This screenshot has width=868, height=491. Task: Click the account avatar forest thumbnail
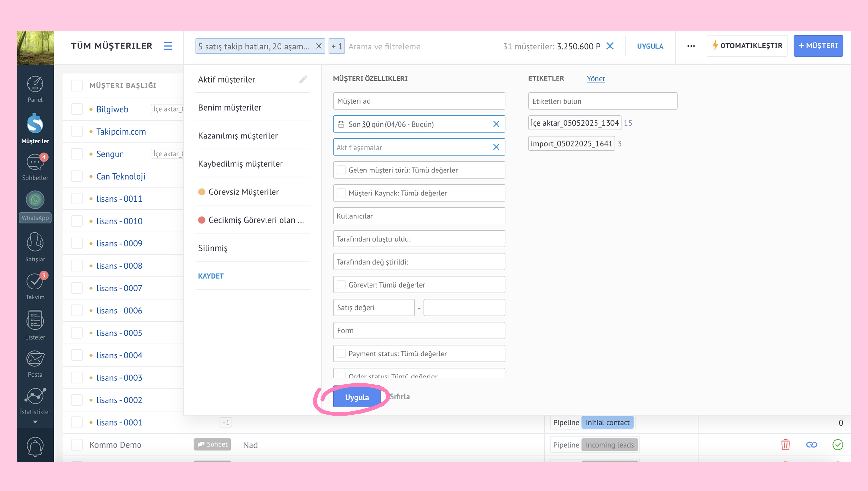tap(35, 48)
